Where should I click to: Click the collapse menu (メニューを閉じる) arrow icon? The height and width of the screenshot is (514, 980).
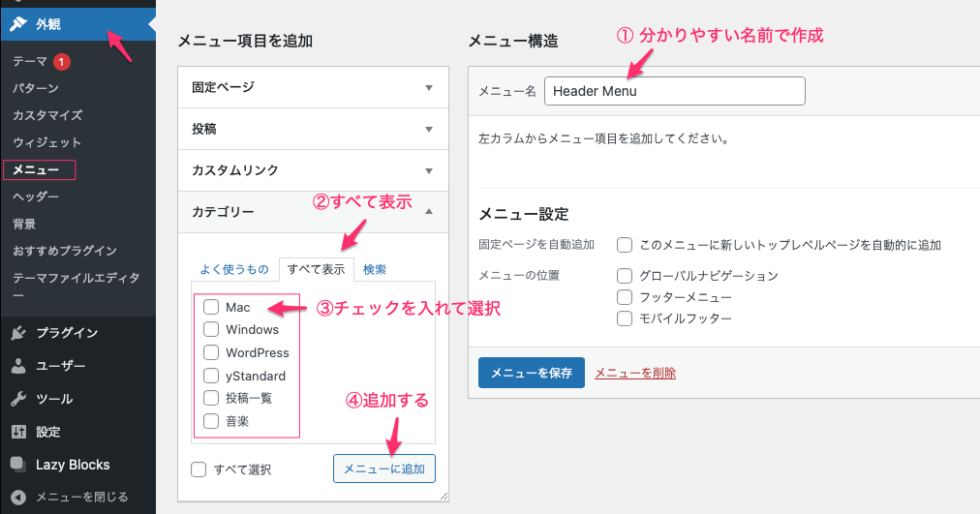click(18, 498)
